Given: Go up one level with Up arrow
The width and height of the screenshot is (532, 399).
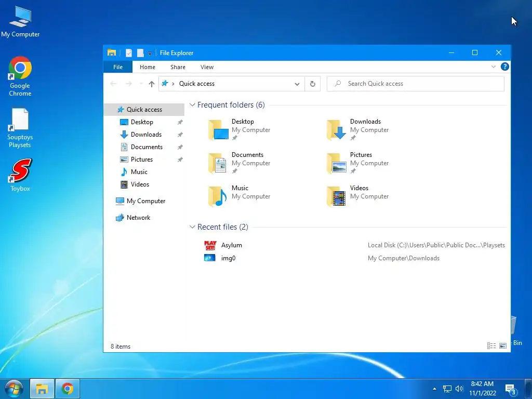Looking at the screenshot, I should tap(151, 84).
